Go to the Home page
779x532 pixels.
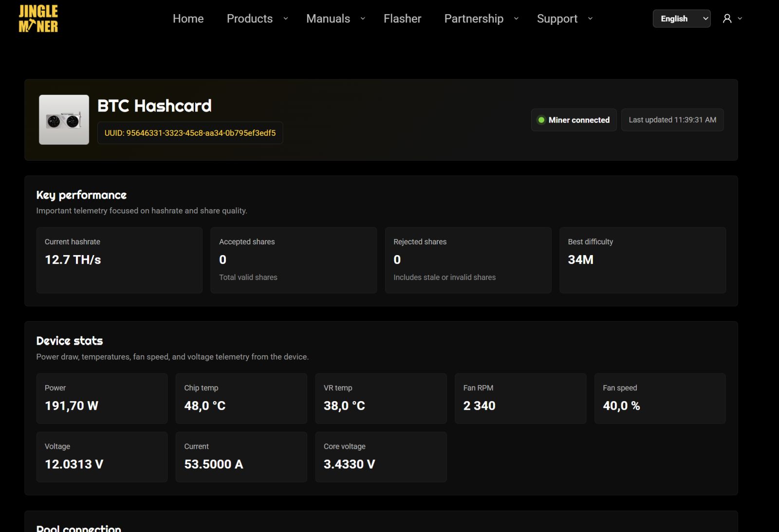click(x=188, y=18)
